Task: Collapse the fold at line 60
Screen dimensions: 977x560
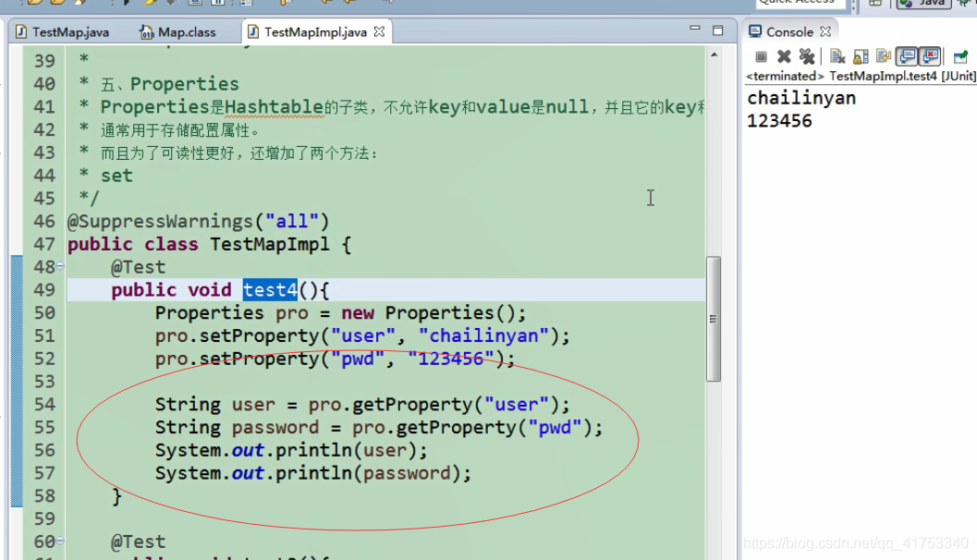Action: point(60,541)
